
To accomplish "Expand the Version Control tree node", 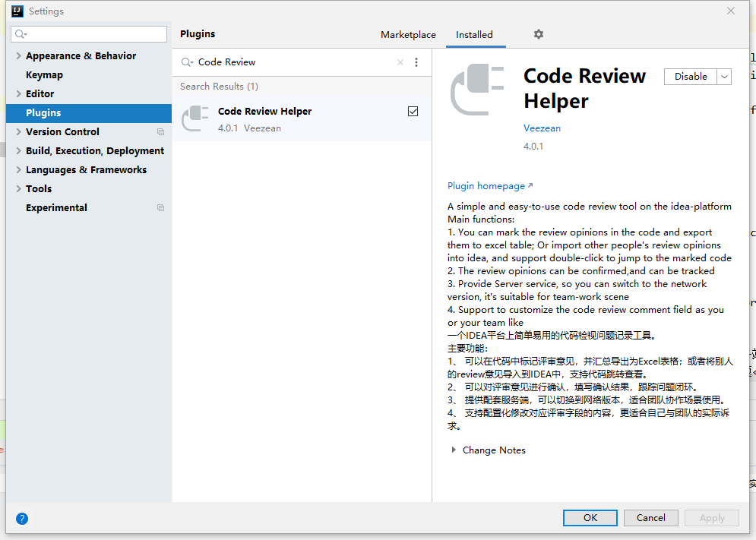I will click(x=18, y=131).
